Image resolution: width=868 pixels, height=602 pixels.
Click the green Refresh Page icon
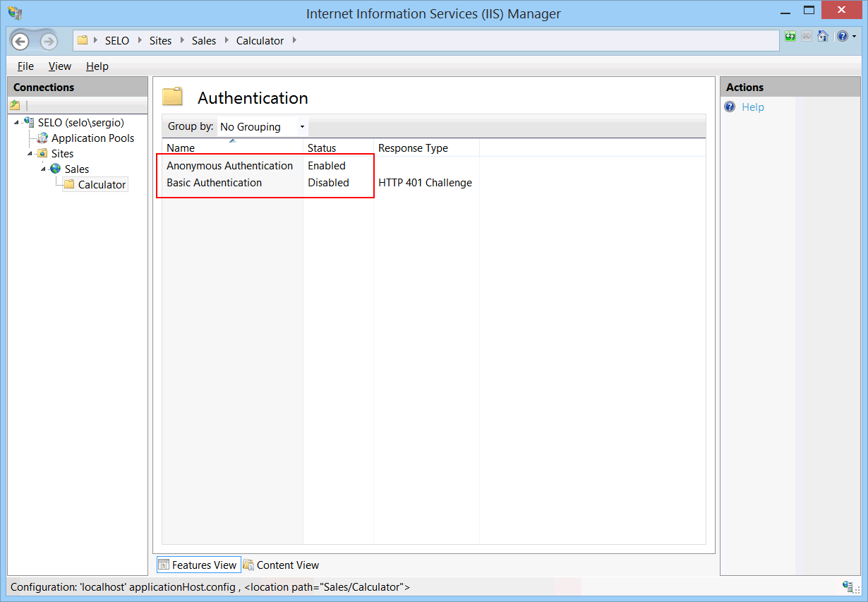coord(790,36)
